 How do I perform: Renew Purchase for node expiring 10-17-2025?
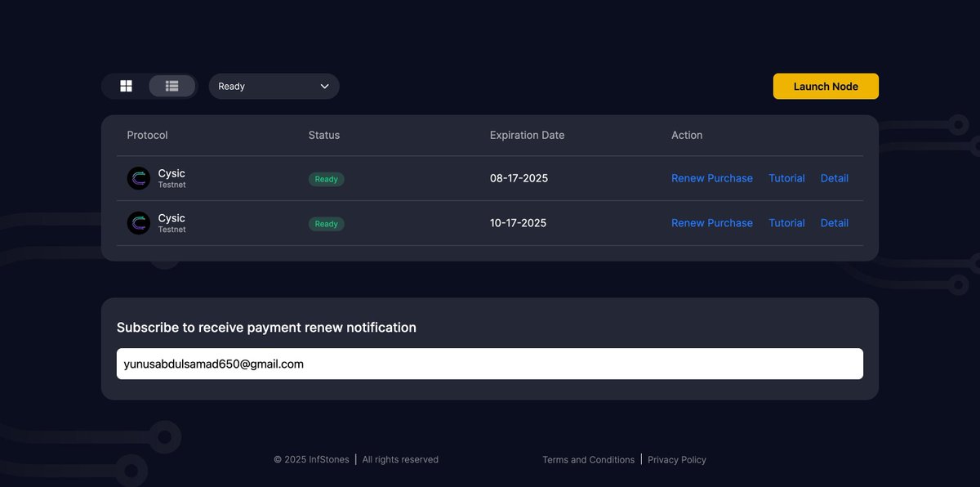pos(712,223)
